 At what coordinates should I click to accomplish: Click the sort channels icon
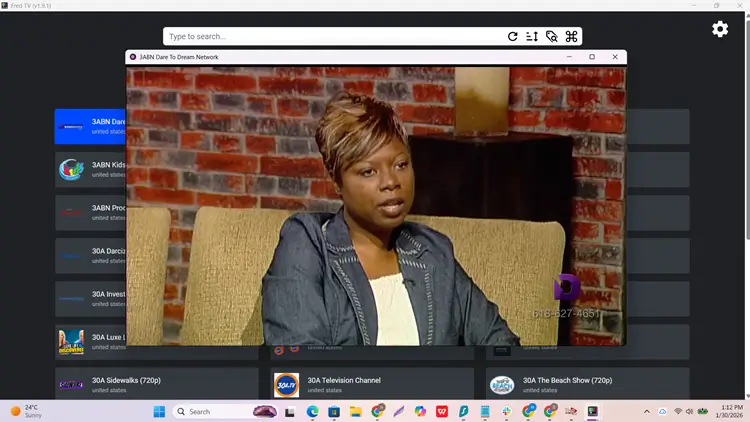coord(532,36)
